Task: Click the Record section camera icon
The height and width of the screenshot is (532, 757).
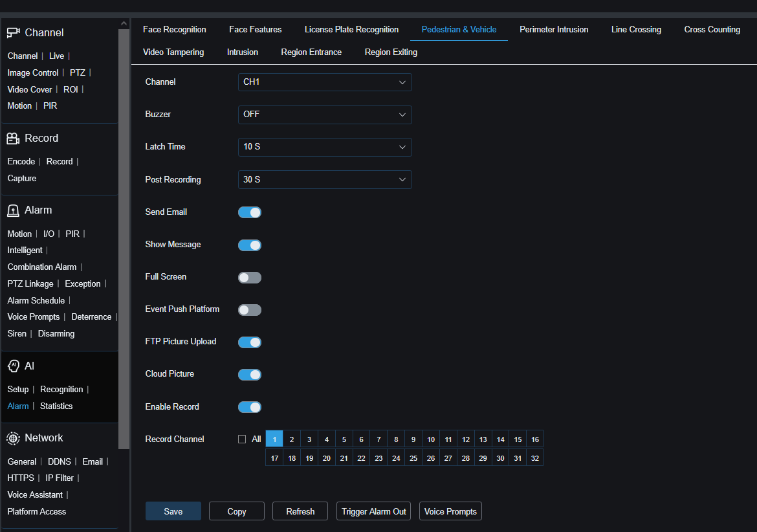Action: click(13, 139)
